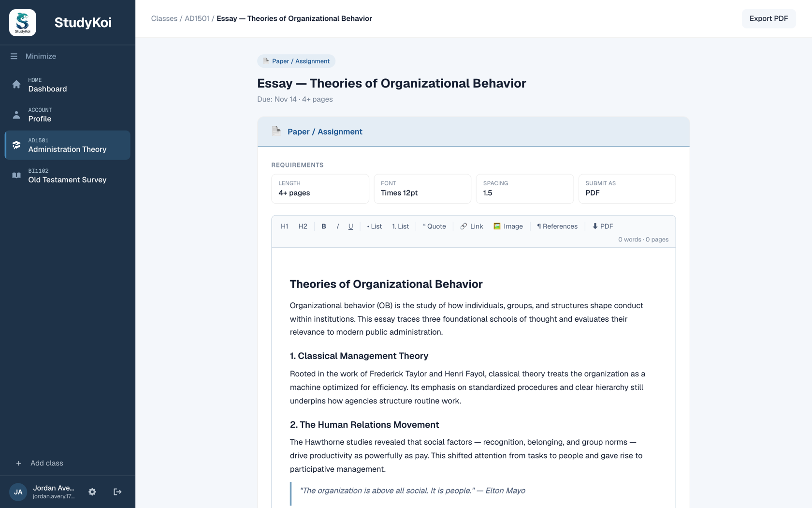The image size is (812, 508).
Task: Click the Export PDF button
Action: [768, 18]
